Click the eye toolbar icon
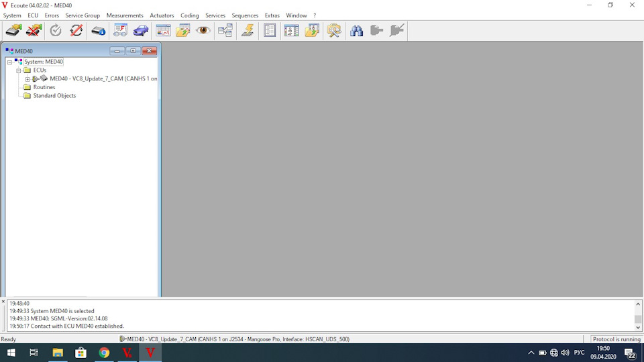 click(x=203, y=30)
